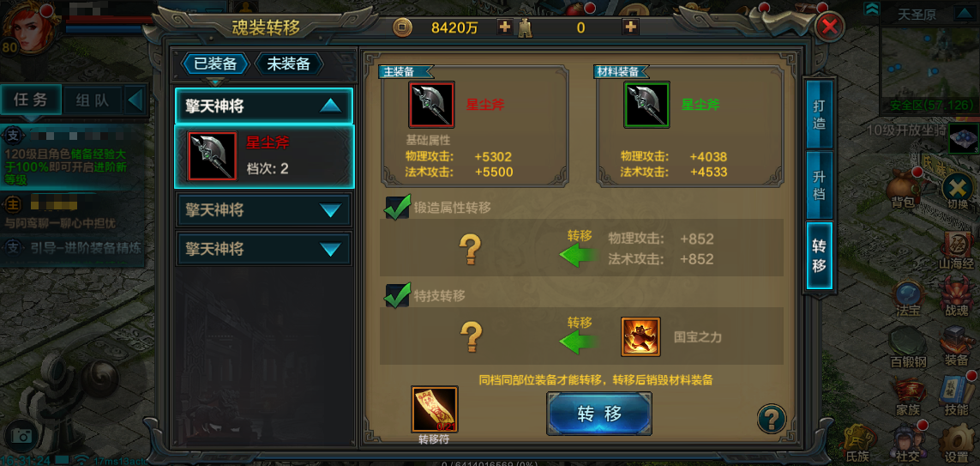
Task: Uncheck 特技转移 checkbox
Action: [x=398, y=295]
